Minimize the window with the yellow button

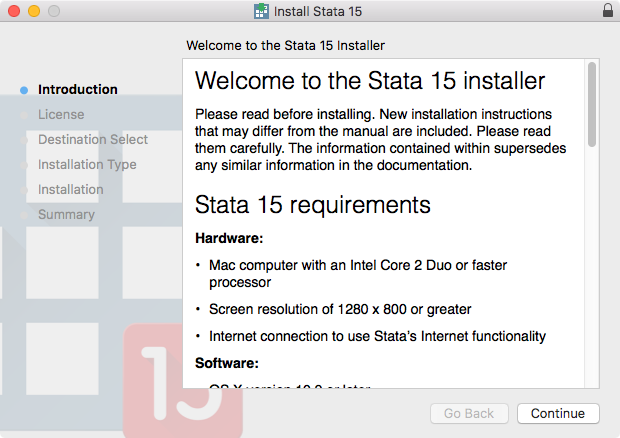point(33,11)
